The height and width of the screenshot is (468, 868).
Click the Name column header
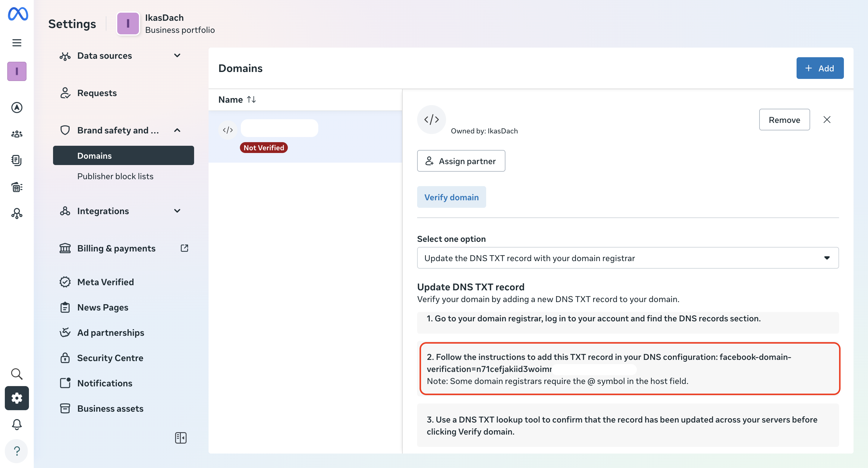(x=231, y=100)
